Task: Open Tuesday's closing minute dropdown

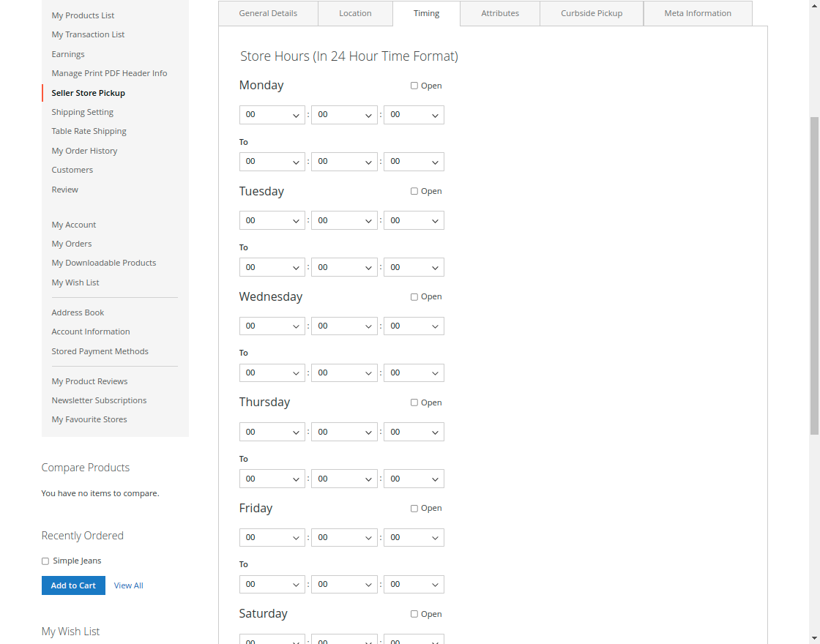Action: pyautogui.click(x=344, y=267)
